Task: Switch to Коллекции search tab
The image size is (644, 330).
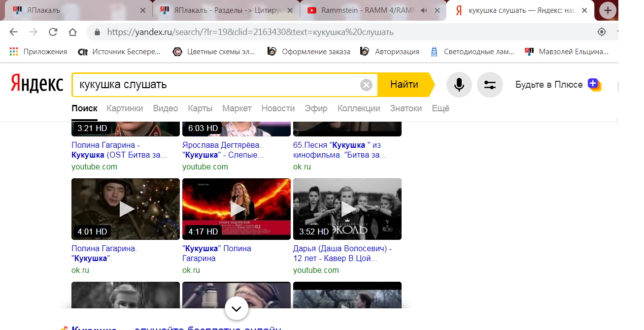Action: [359, 108]
